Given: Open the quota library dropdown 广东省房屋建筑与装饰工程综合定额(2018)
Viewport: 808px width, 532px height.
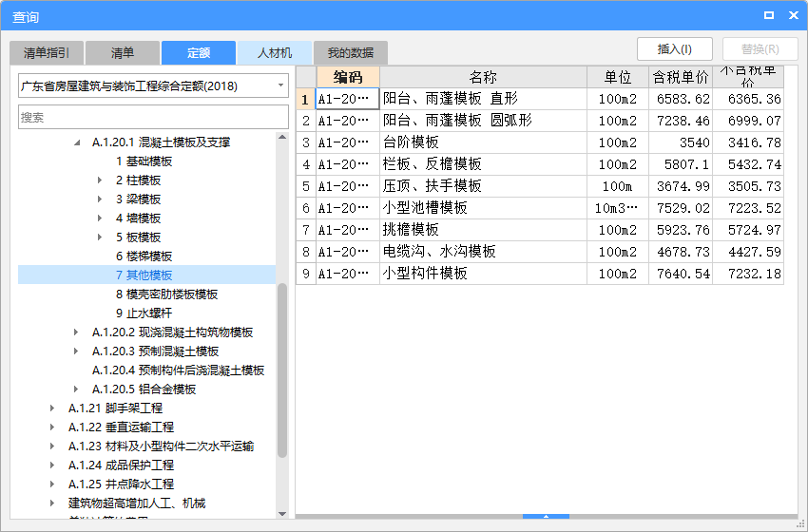Looking at the screenshot, I should click(154, 86).
